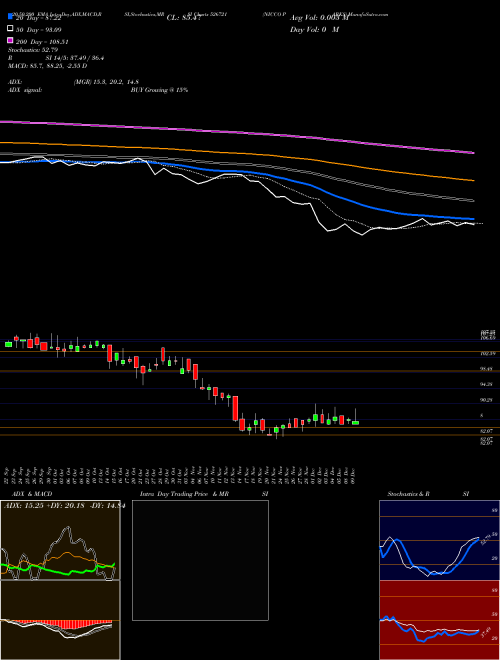Screen dimensions: 500x660
Task: Click the 'BUY Growing @ 15%' signal text
Action: pyautogui.click(x=159, y=90)
